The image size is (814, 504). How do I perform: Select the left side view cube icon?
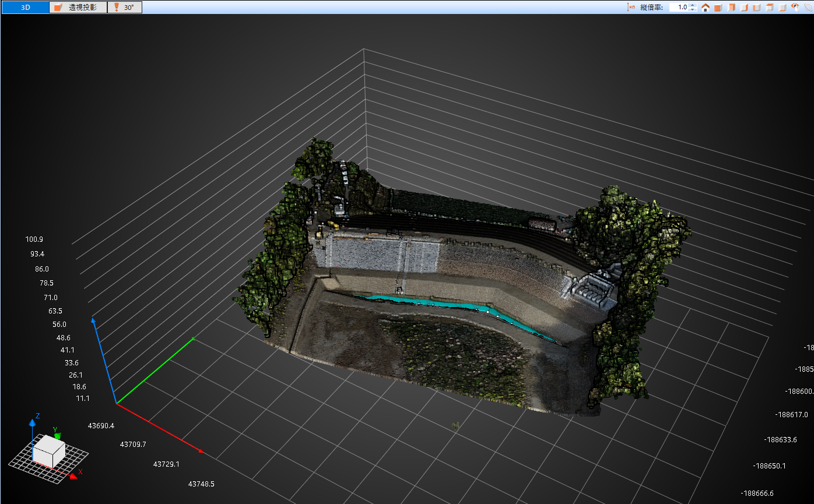(757, 8)
